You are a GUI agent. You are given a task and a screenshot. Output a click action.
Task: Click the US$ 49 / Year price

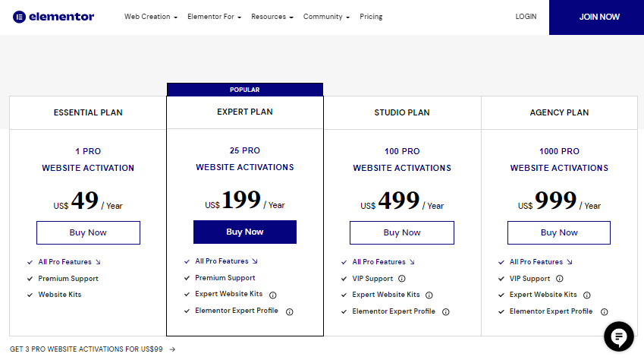tap(88, 201)
